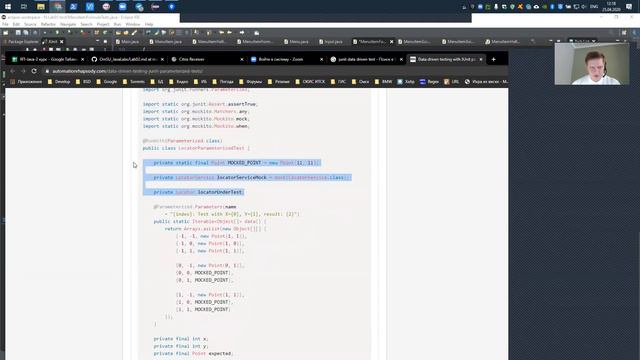640x360 pixels.
Task: Click the forward navigation arrow in the Eclipse toolbar
Action: (x=242, y=33)
